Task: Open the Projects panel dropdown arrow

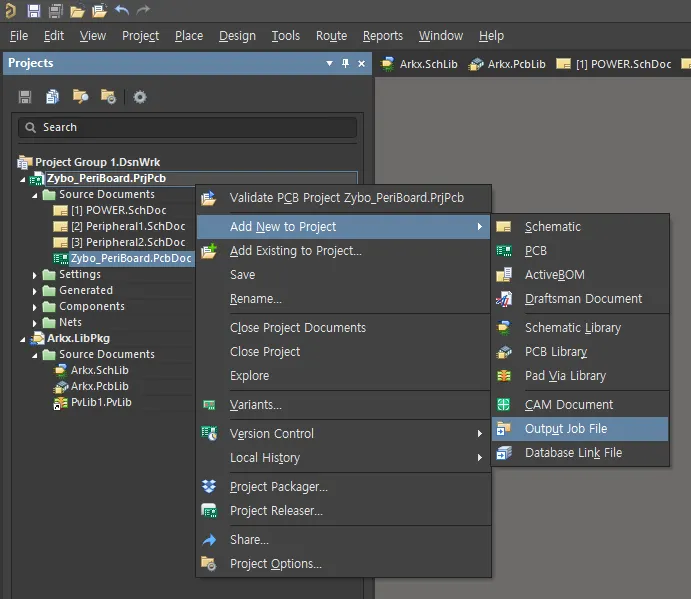Action: pyautogui.click(x=329, y=63)
